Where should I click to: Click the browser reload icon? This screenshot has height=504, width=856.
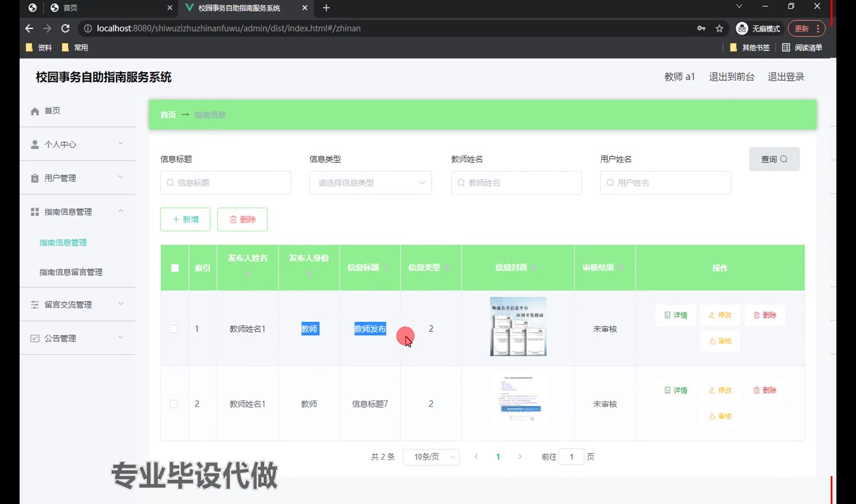pos(66,28)
